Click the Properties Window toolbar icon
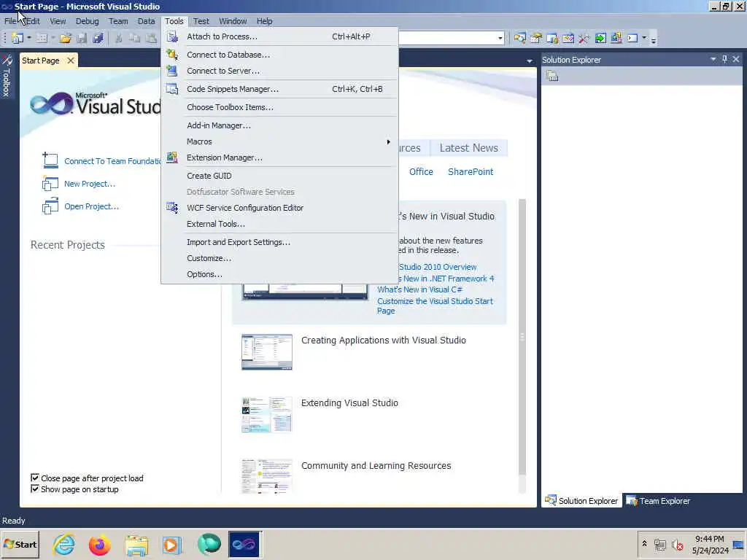This screenshot has width=747, height=560. click(536, 38)
